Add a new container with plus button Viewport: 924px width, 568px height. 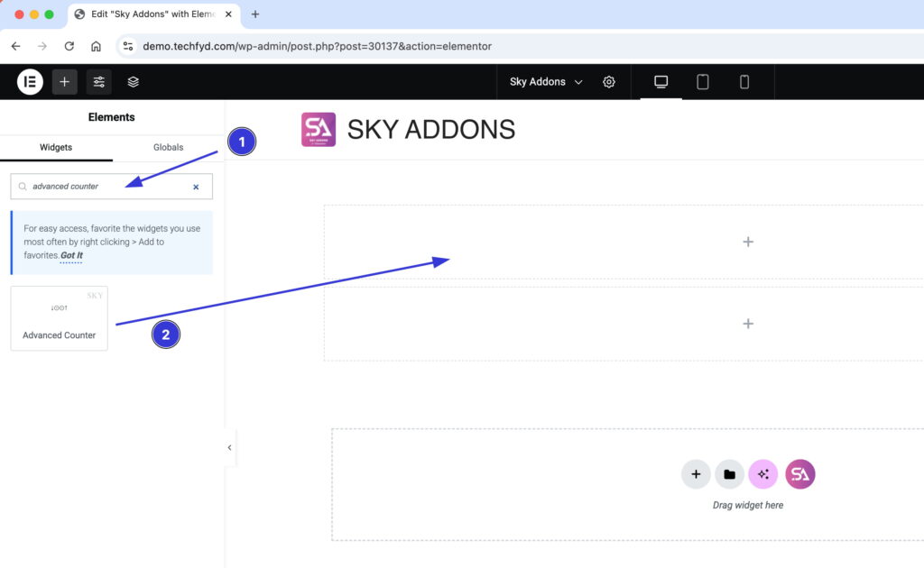(x=696, y=474)
